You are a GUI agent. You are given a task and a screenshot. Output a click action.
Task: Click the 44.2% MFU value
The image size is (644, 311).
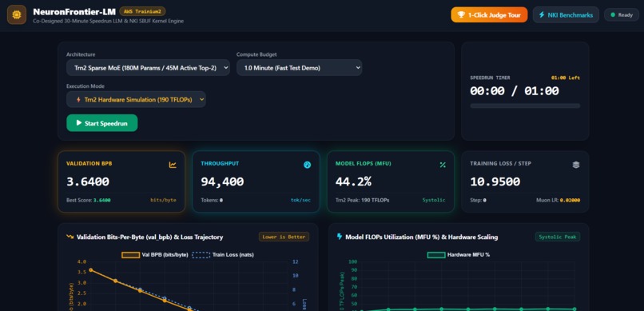click(x=353, y=181)
